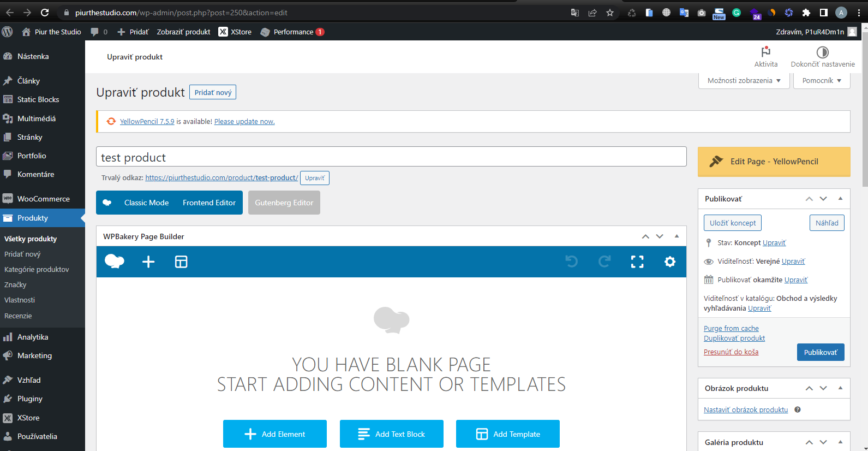This screenshot has height=451, width=868.
Task: Open Performance in admin bar
Action: [x=292, y=32]
